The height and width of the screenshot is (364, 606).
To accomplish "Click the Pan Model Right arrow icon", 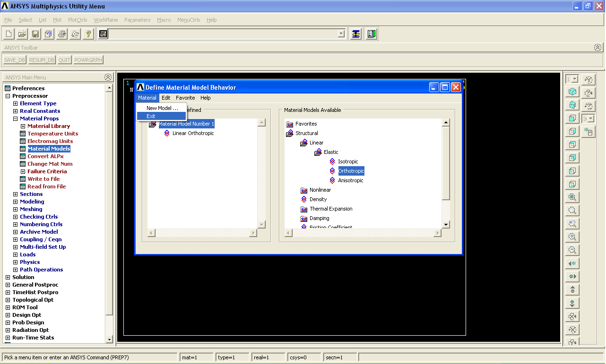I will [572, 277].
